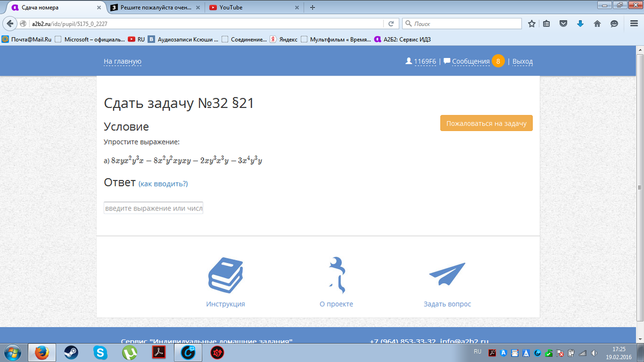Image resolution: width=644 pixels, height=362 pixels.
Task: Open the 'Соединение...' bookmark
Action: coord(244,39)
